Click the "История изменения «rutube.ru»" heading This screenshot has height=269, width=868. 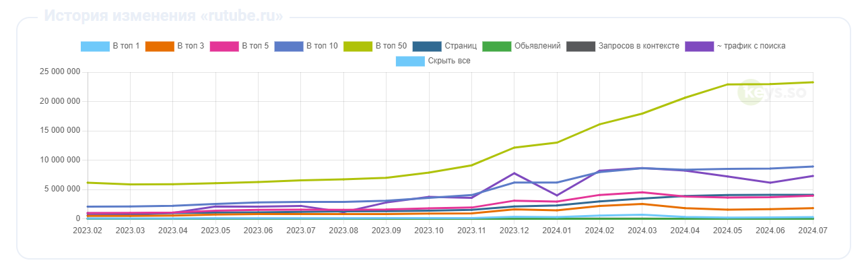coord(164,16)
